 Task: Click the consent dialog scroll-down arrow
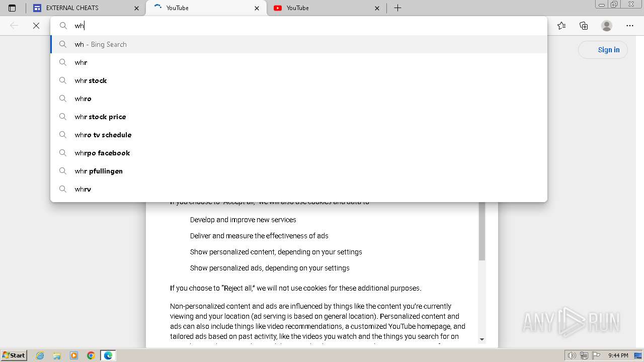tap(481, 339)
